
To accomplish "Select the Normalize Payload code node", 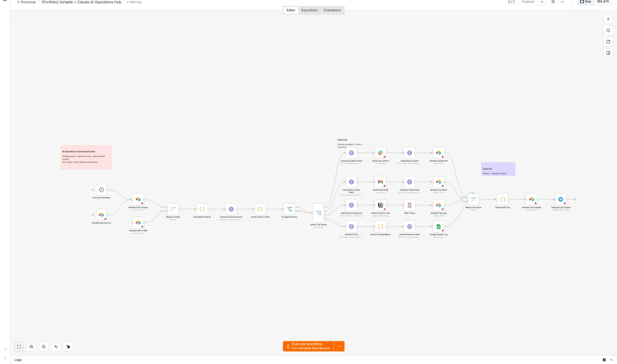I will pos(202,209).
